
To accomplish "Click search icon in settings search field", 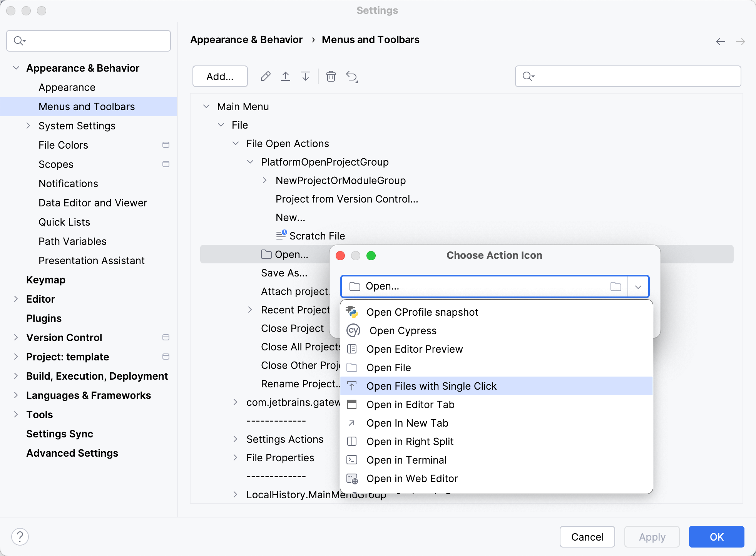I will [x=19, y=40].
